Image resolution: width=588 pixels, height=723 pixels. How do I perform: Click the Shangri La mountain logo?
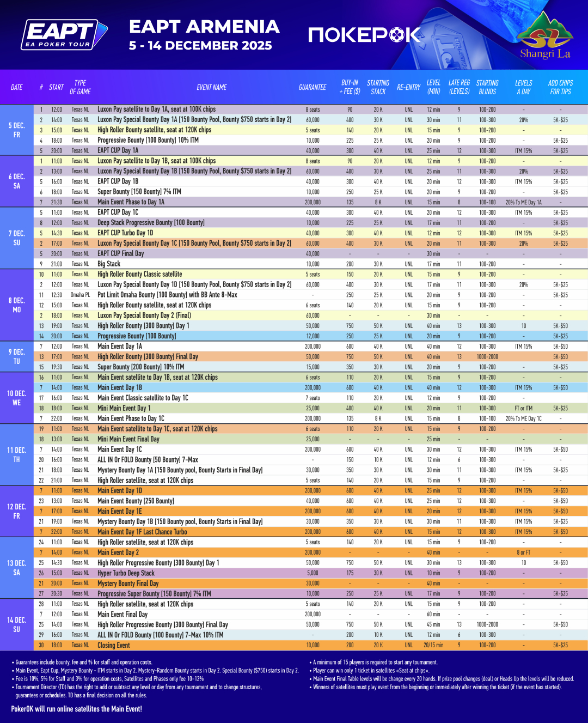[x=544, y=35]
